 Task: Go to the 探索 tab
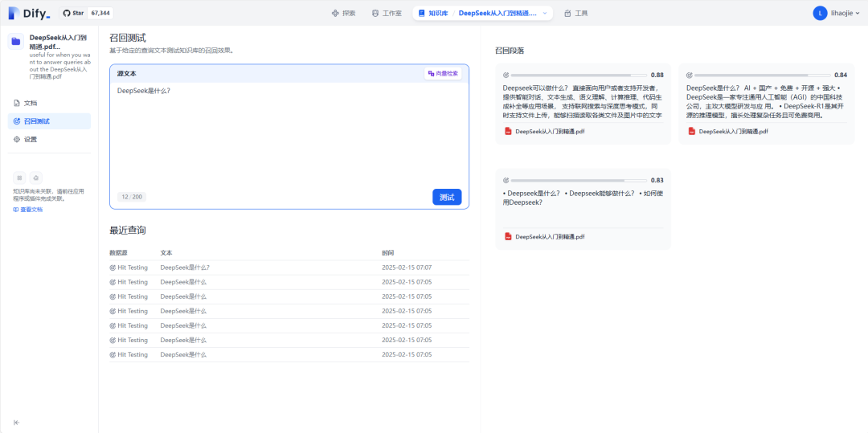(344, 14)
